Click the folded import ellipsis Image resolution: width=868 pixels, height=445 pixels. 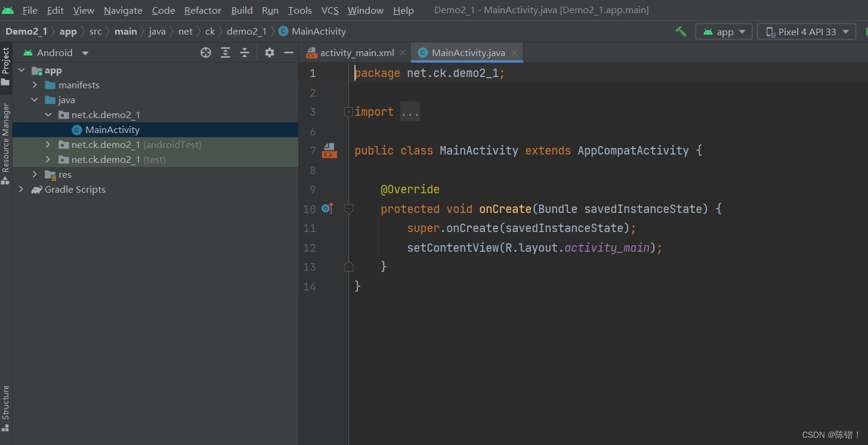[x=410, y=112]
